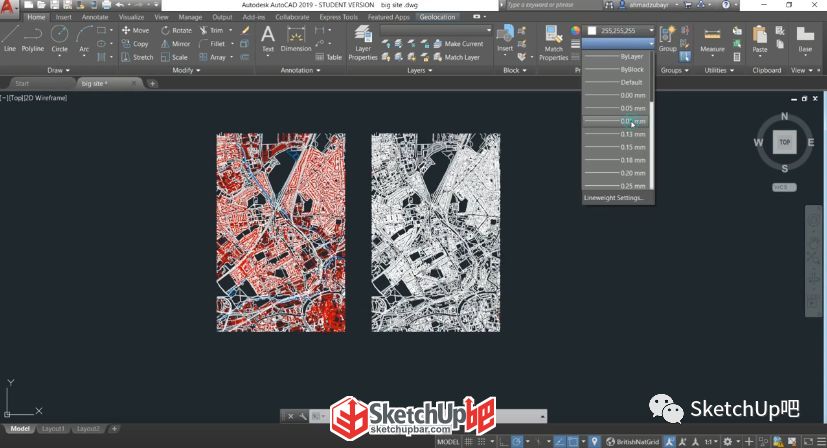Open the annotation scale 1:1 dropdown
The image size is (827, 448).
pyautogui.click(x=711, y=442)
